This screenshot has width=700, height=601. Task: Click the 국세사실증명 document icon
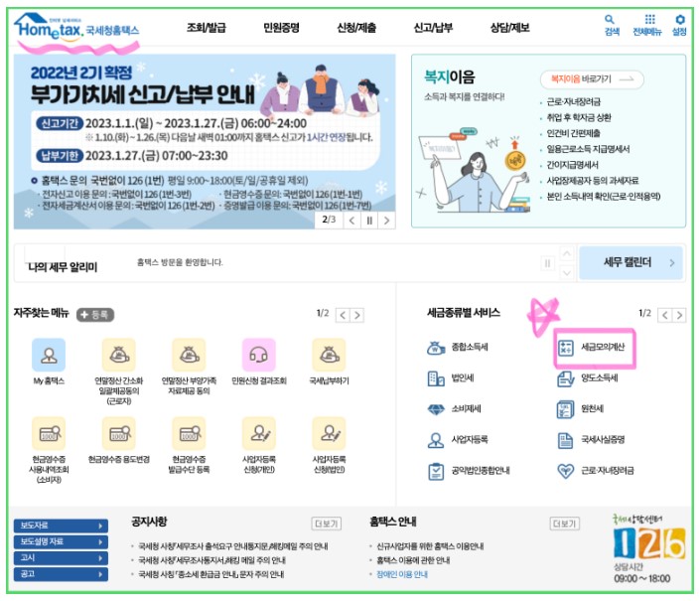(x=566, y=440)
